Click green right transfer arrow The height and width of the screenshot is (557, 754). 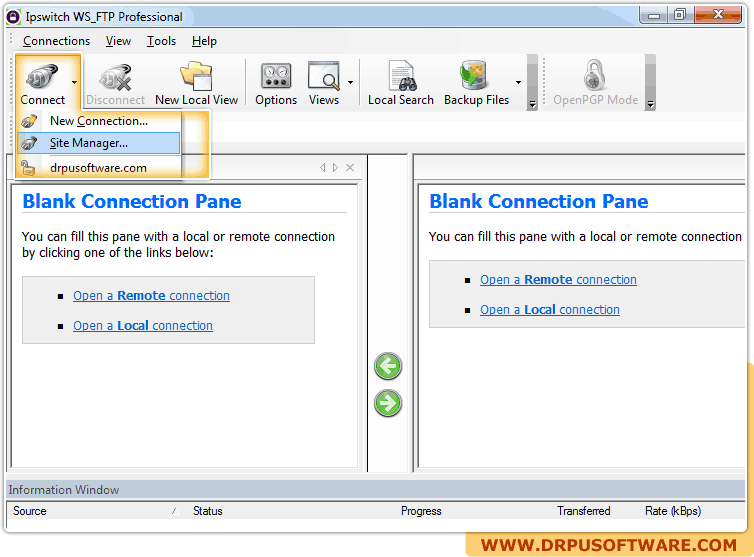pyautogui.click(x=388, y=403)
